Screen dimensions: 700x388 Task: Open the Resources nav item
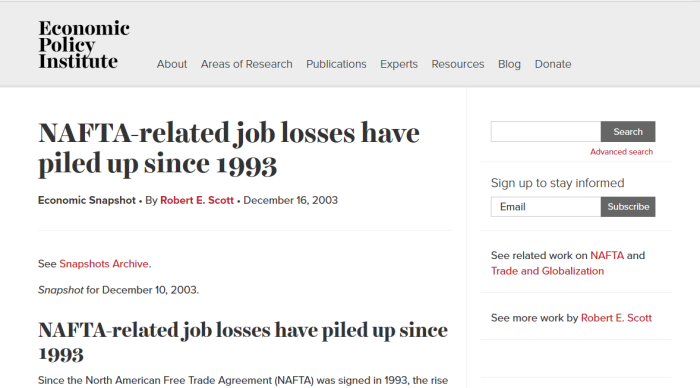tap(458, 64)
